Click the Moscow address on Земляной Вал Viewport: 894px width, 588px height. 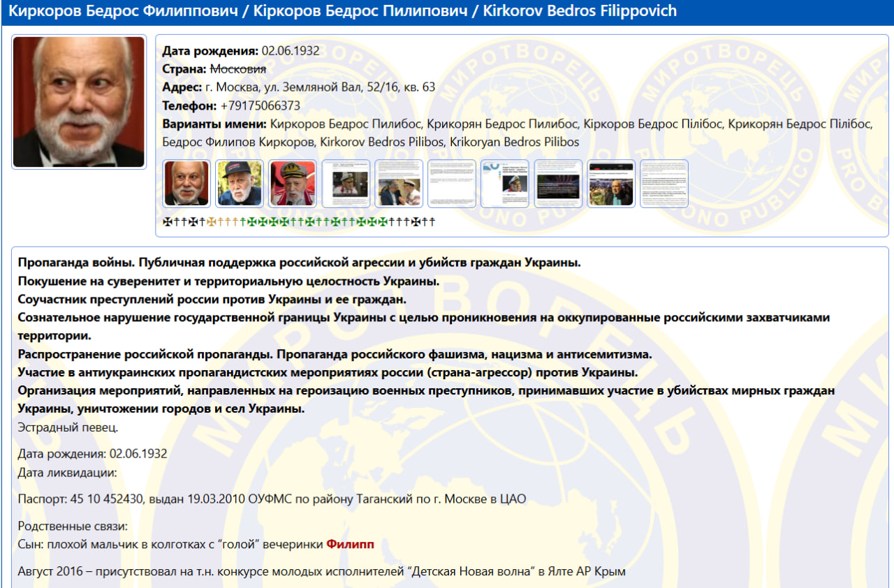320,87
